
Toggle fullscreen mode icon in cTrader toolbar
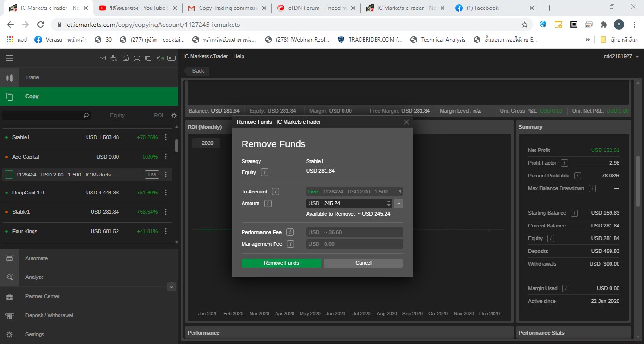pos(137,58)
